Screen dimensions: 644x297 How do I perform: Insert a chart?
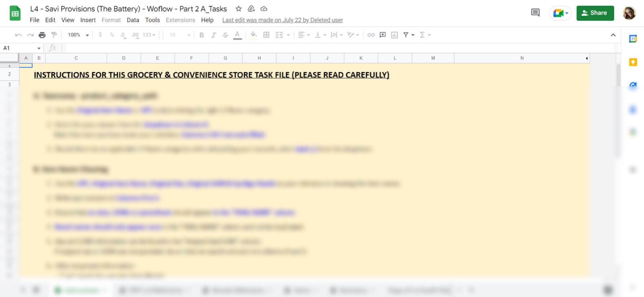394,35
